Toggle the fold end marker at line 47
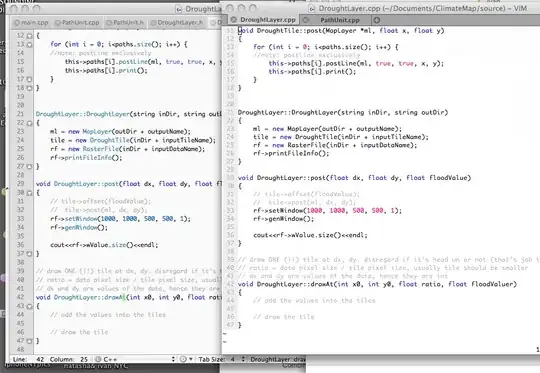This screenshot has width=540, height=373. coord(29,341)
